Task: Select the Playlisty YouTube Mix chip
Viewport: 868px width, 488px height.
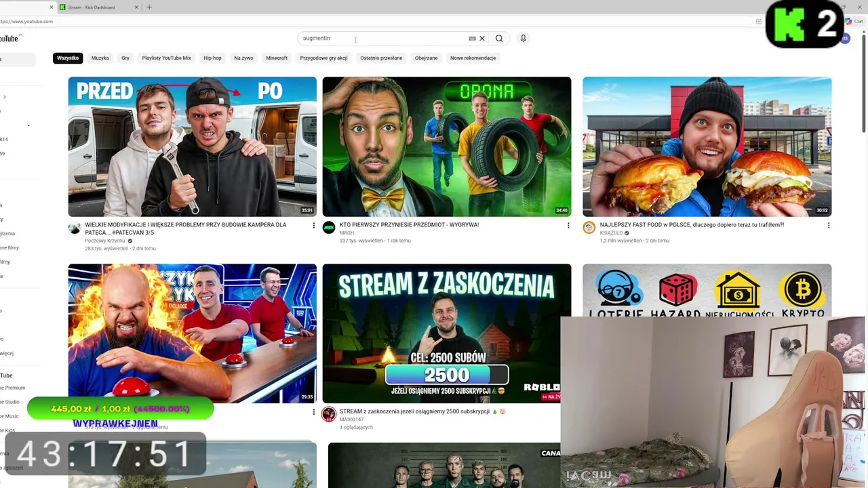Action: pos(166,58)
